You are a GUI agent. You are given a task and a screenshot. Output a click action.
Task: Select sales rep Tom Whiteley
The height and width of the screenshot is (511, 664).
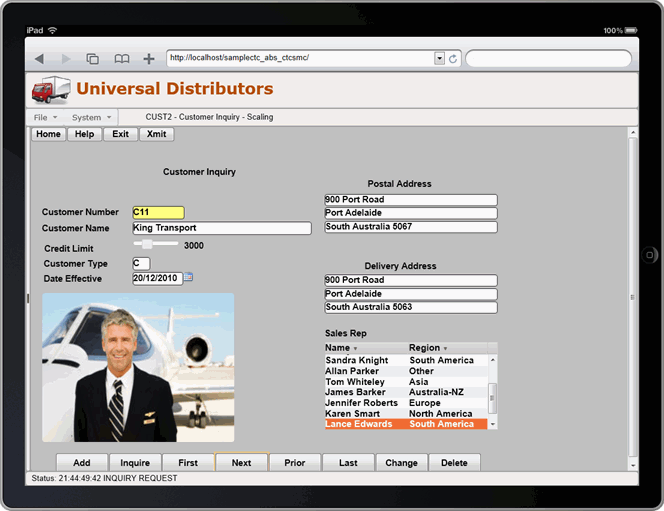406,382
